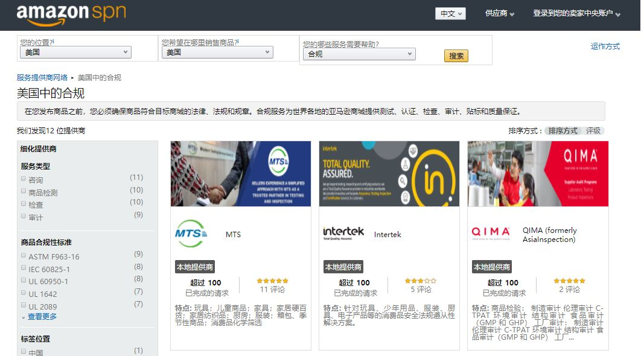Open the 合规 service type dropdown
This screenshot has width=644, height=356.
[359, 54]
